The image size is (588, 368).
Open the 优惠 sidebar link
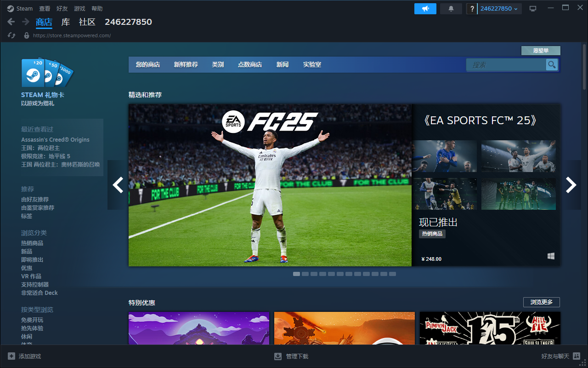click(x=27, y=268)
